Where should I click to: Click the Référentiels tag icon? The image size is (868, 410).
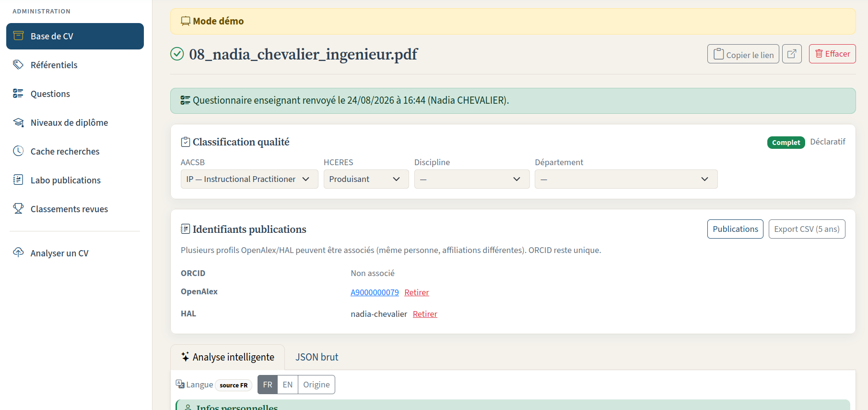click(18, 64)
